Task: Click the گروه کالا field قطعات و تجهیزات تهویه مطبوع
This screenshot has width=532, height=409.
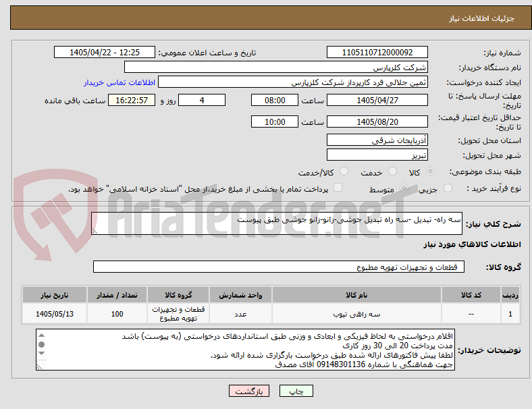Action: point(279,267)
